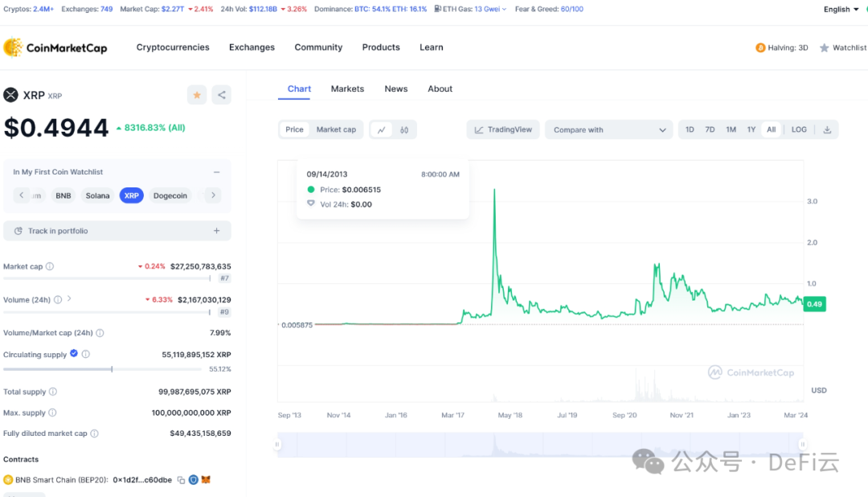Screen dimensions: 868x497
Task: Click the right handle of chart range slider
Action: pyautogui.click(x=801, y=445)
